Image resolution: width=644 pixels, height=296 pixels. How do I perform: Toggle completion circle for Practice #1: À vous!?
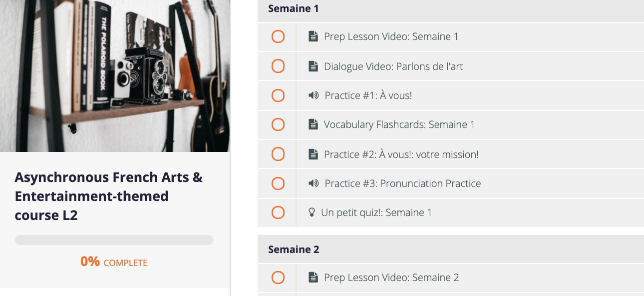coord(278,95)
